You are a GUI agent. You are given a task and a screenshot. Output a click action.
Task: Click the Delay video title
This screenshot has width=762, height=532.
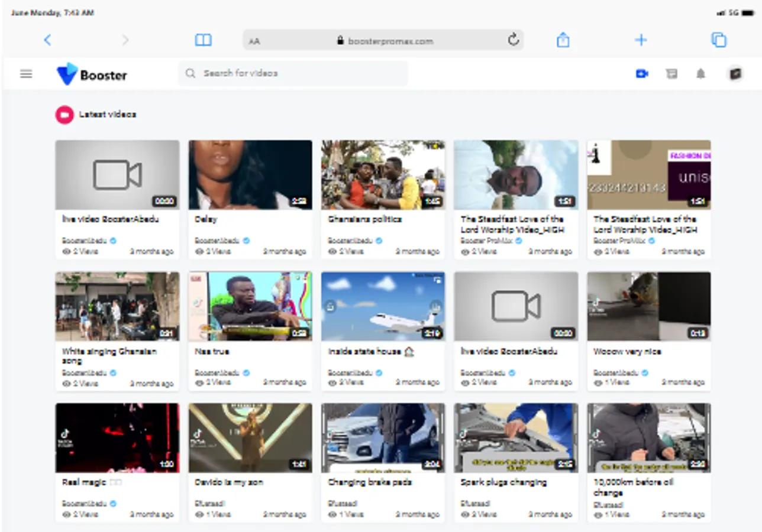pos(206,219)
